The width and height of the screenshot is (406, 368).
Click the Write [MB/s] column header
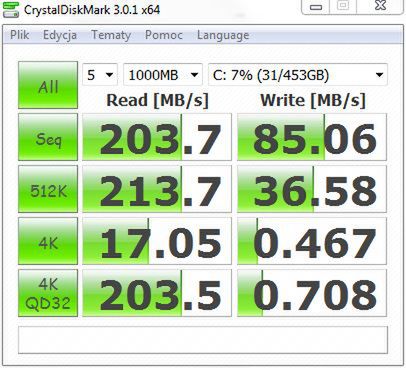coord(313,100)
